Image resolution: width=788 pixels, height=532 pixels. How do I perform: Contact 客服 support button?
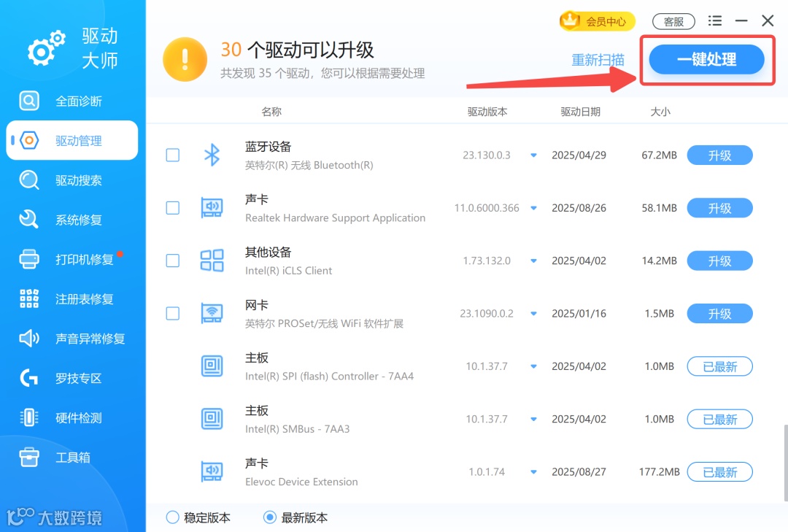click(673, 22)
